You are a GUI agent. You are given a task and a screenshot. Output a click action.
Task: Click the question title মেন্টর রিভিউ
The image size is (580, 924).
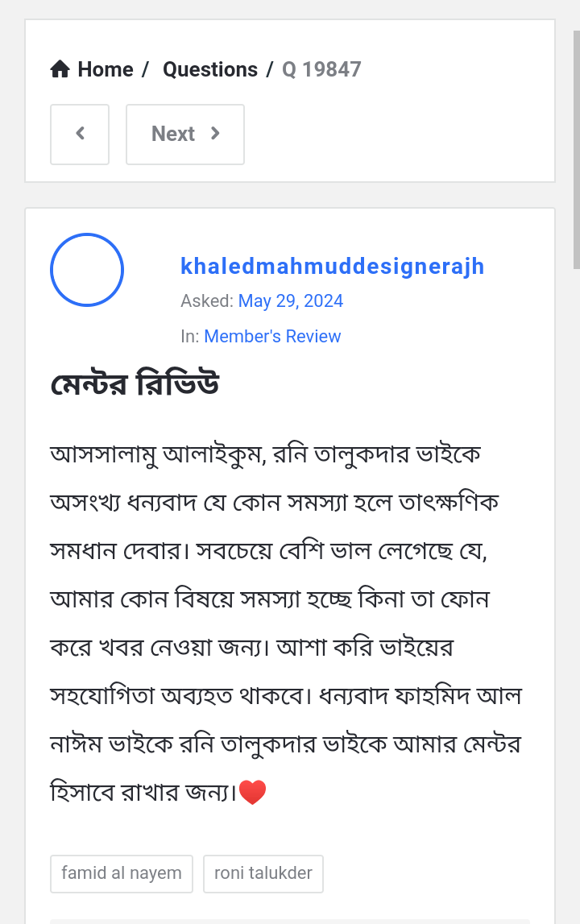[135, 385]
